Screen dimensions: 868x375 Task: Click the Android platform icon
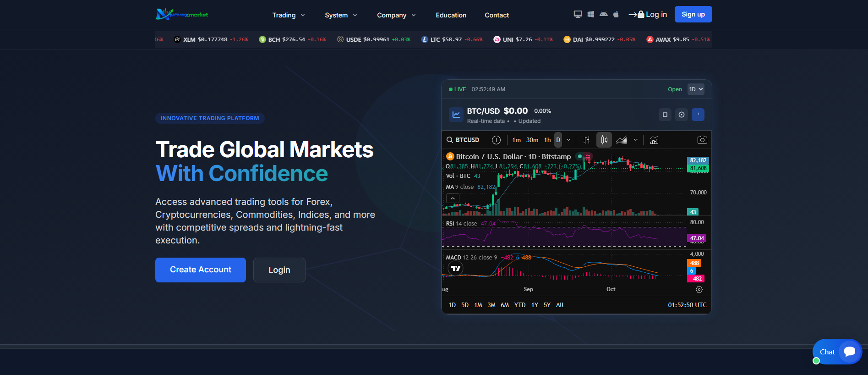[x=604, y=14]
